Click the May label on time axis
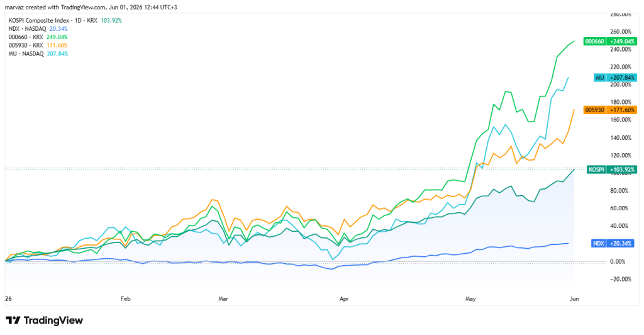Image resolution: width=644 pixels, height=335 pixels. [x=470, y=299]
